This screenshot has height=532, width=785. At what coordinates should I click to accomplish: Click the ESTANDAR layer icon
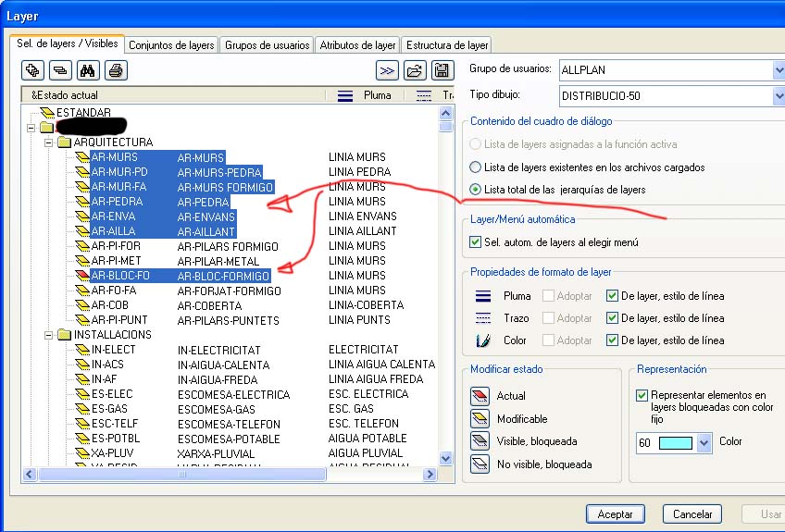pos(47,112)
